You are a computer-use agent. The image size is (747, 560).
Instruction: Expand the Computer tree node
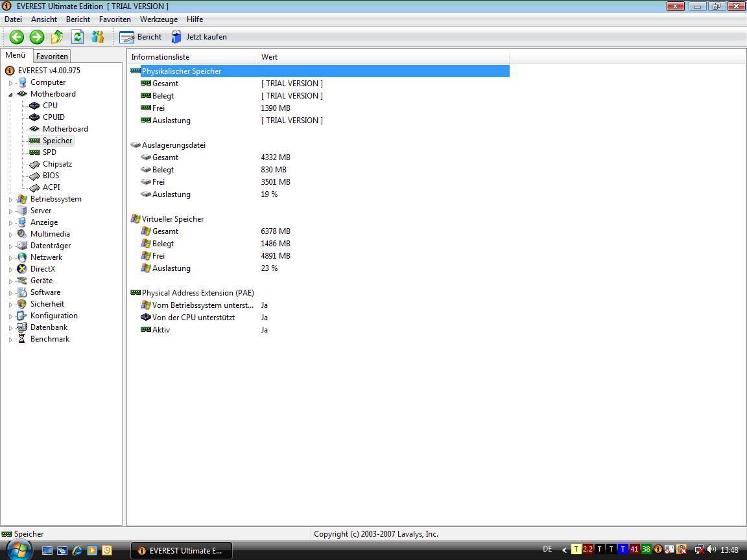(x=10, y=83)
